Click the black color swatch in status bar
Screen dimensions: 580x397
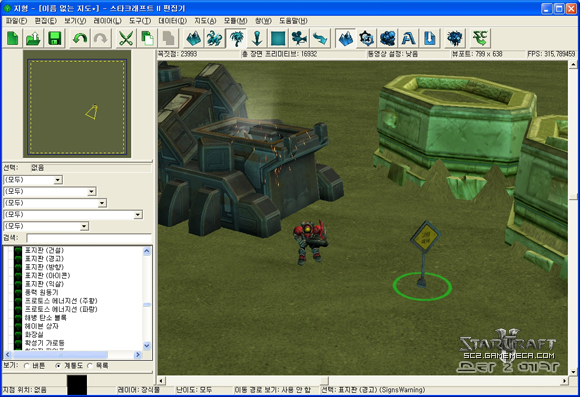click(77, 385)
